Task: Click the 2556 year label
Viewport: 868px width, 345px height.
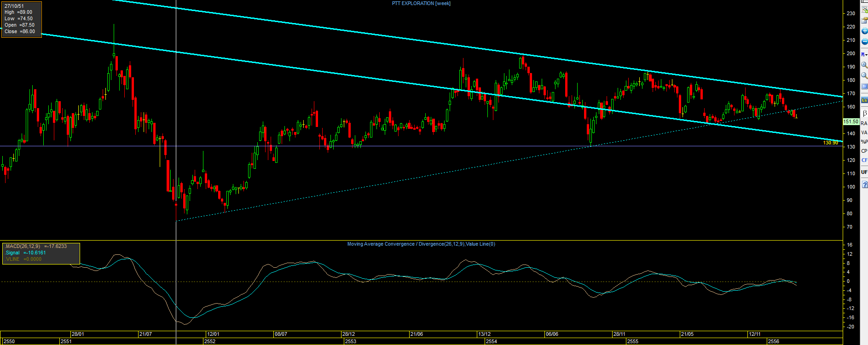Action: click(773, 341)
